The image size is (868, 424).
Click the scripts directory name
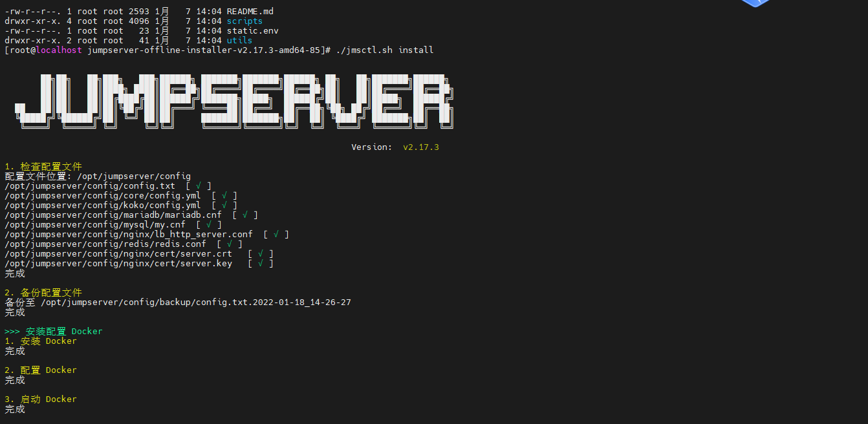tap(244, 20)
